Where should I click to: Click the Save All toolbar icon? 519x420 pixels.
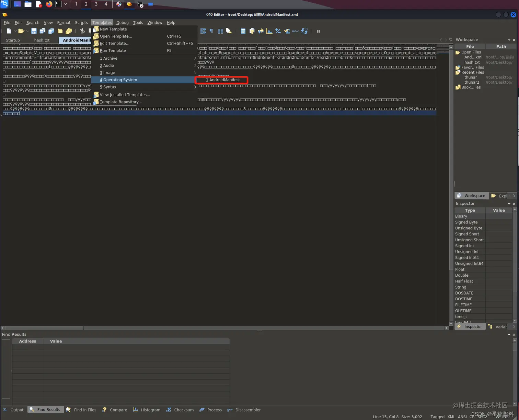[51, 31]
